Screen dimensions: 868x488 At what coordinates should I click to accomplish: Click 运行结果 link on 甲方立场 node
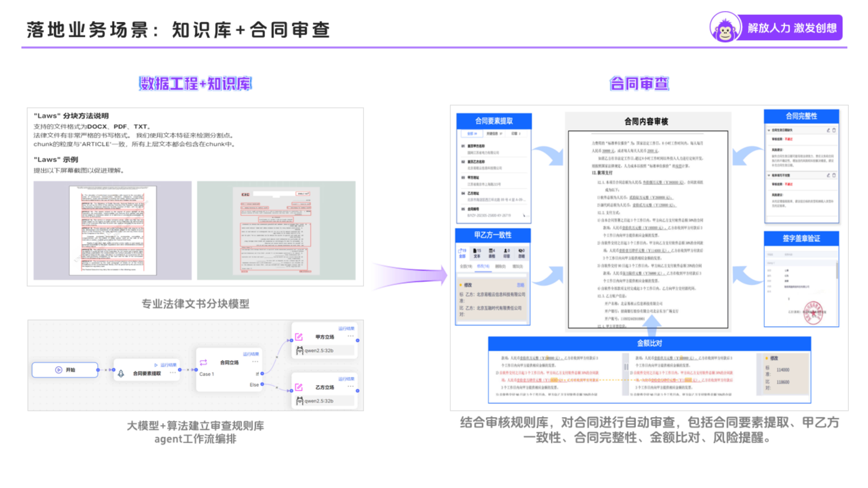point(346,328)
